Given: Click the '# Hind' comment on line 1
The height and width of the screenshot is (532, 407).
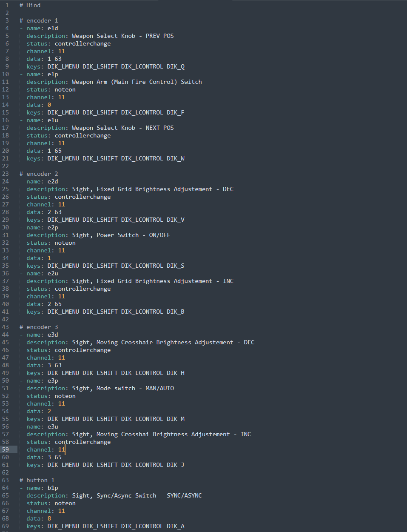Looking at the screenshot, I should [30, 5].
